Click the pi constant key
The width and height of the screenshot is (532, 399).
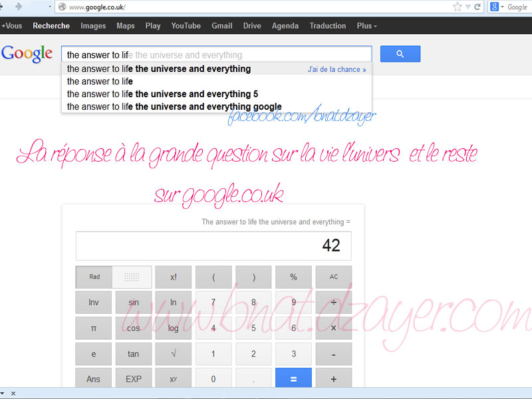[x=93, y=328]
